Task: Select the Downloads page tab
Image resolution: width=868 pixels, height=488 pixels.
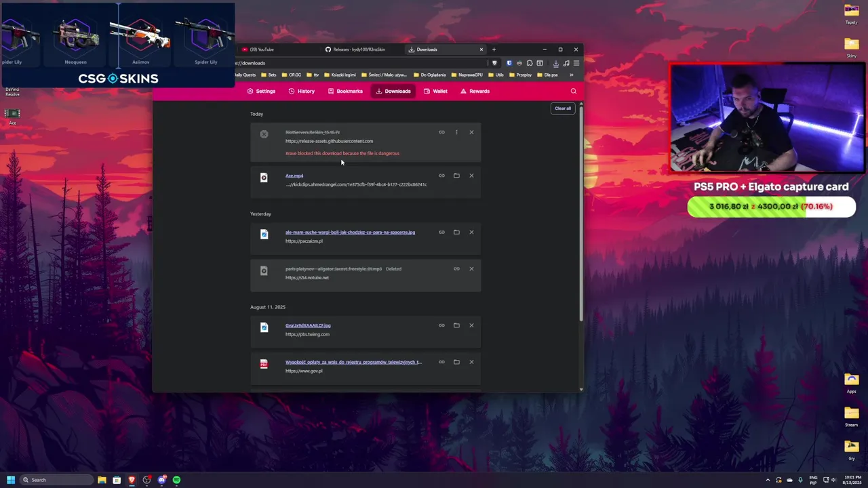Action: pos(393,91)
